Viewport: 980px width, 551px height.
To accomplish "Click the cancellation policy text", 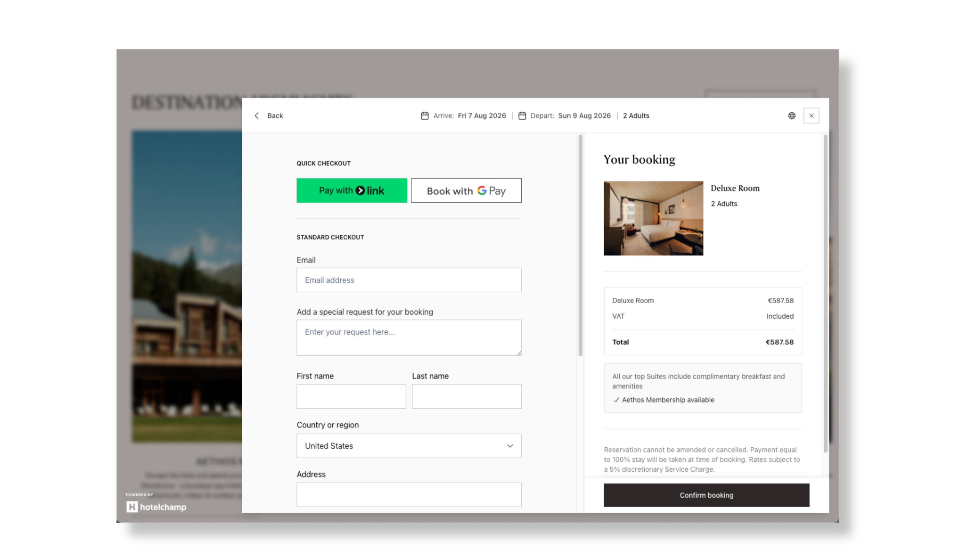I will point(702,460).
